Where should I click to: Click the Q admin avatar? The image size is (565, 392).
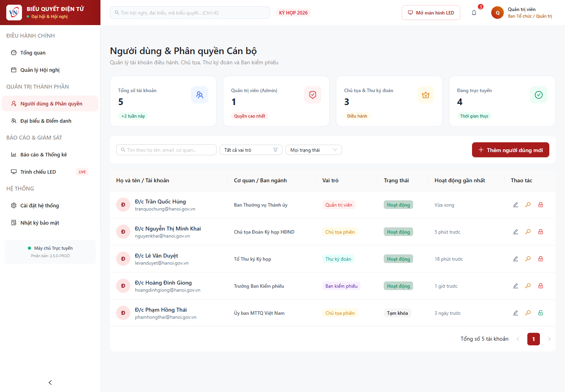(x=498, y=13)
